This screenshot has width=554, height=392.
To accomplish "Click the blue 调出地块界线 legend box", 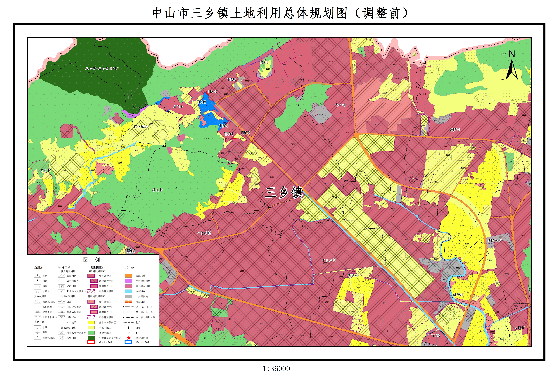I will point(128,342).
